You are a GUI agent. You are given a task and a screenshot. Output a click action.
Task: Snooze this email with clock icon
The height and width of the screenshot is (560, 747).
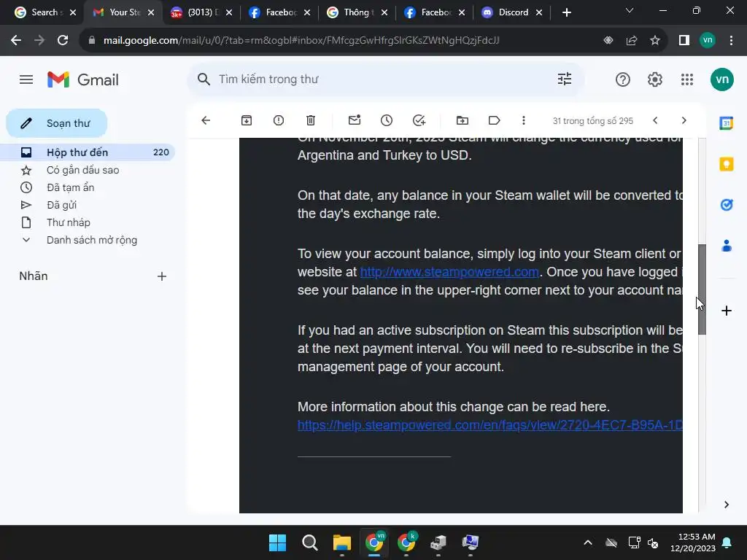point(387,120)
